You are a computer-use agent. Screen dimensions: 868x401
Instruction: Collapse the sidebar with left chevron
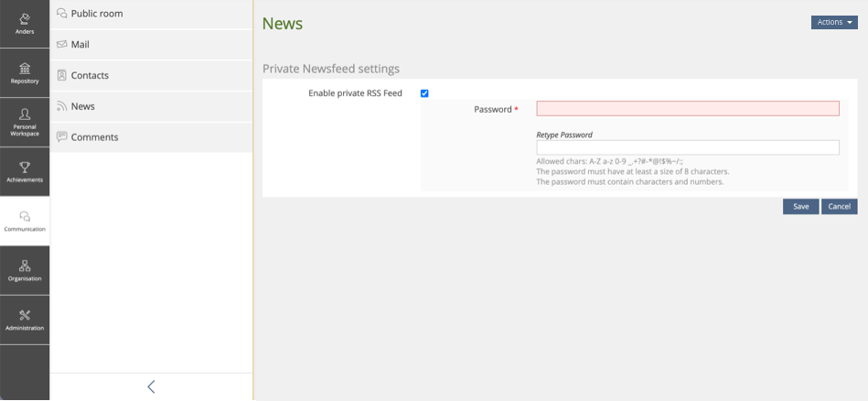tap(151, 386)
